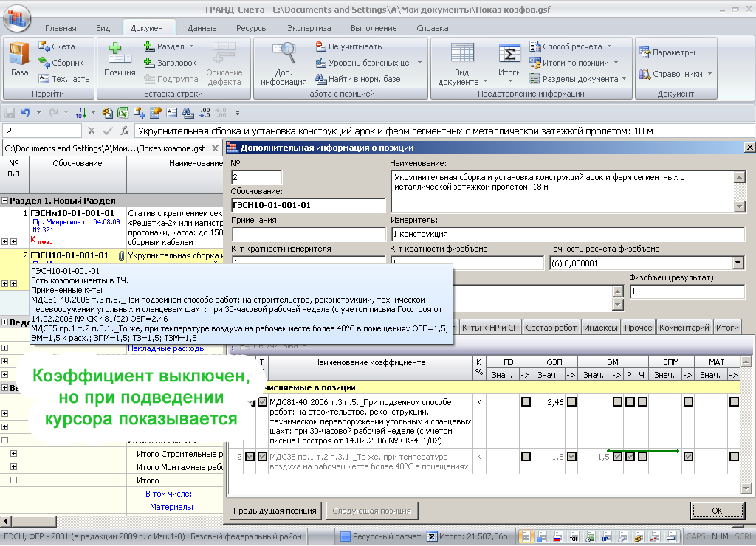Toggle ЭМ Р checkbox in МДС35 row
This screenshot has height=546, width=756.
[630, 457]
